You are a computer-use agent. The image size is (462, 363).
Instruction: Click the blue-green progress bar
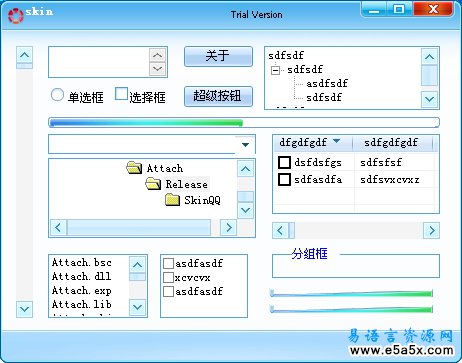click(244, 122)
